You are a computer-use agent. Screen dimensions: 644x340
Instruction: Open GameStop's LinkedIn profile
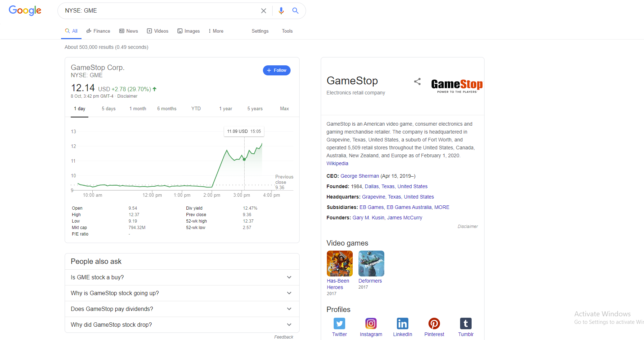(x=402, y=323)
